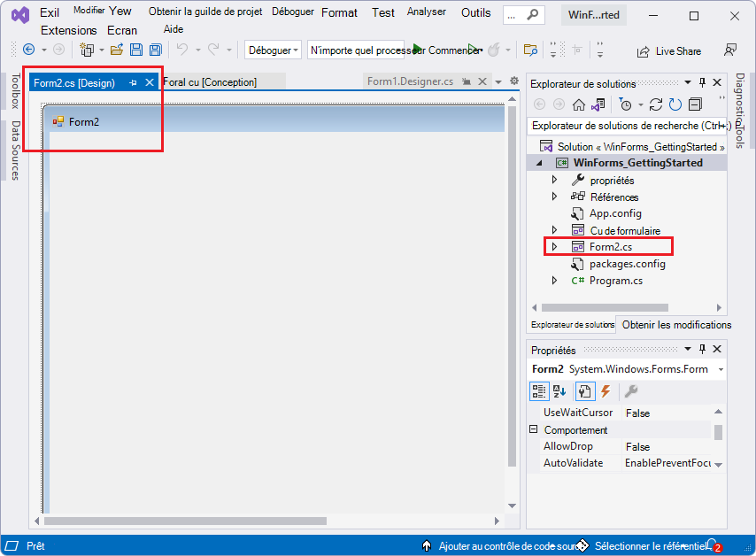
Task: Sort properties alphabetically
Action: coord(559,391)
